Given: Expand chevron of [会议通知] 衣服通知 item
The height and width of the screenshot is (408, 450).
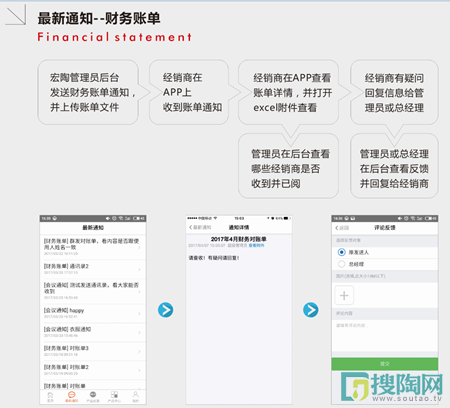Looking at the screenshot, I should 139,332.
